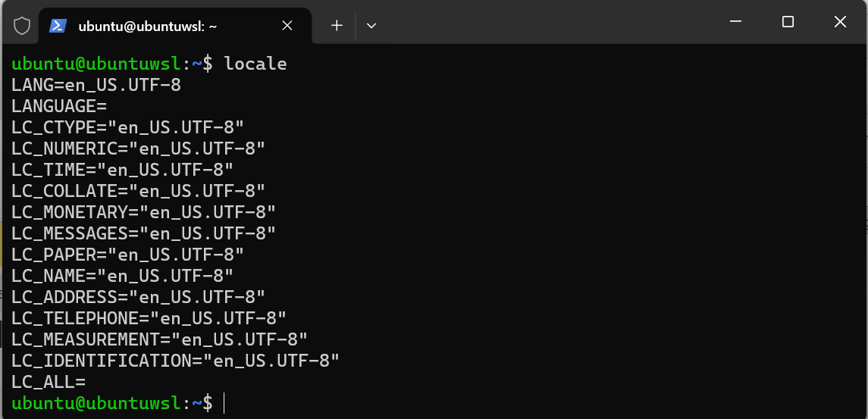Click the cursor at the bottom prompt
This screenshot has height=419, width=868.
point(225,402)
